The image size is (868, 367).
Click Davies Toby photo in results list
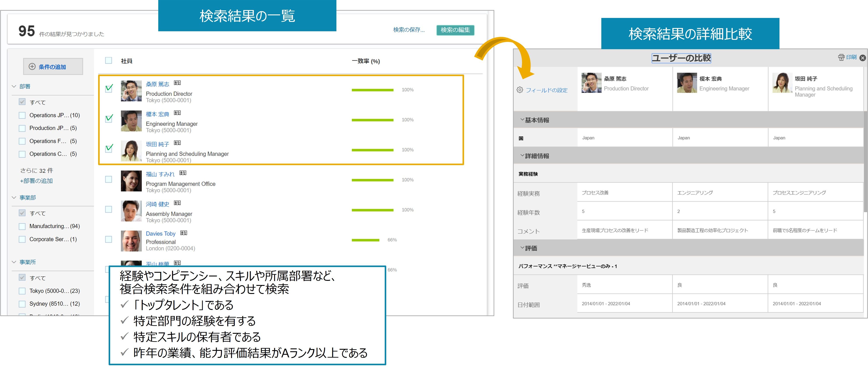point(131,241)
